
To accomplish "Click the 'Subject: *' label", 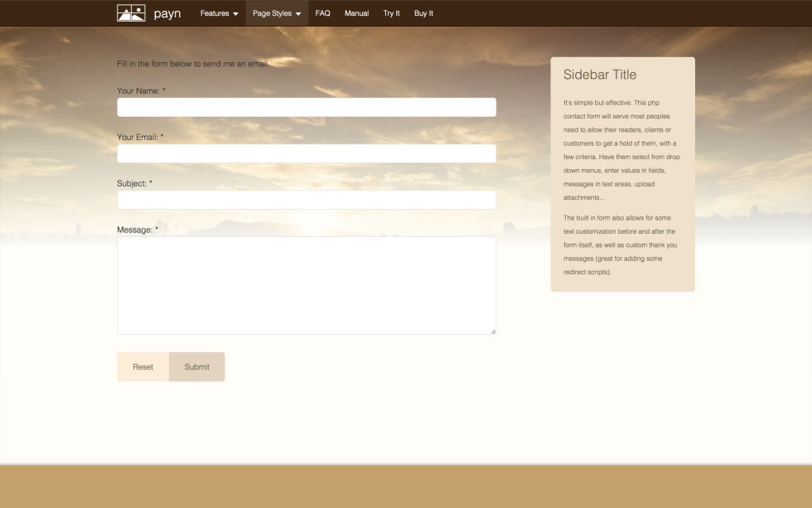I will coord(134,183).
